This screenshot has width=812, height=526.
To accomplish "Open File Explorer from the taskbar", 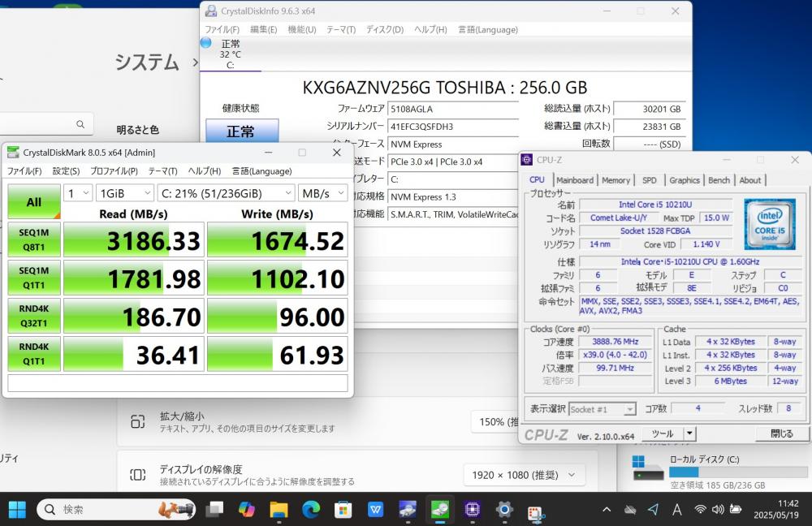I will (x=279, y=510).
